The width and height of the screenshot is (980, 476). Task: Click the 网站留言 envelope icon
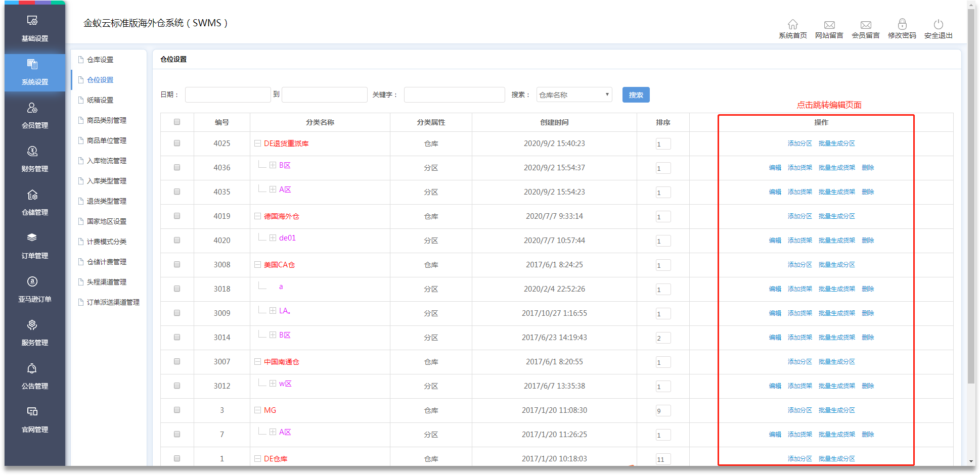click(x=829, y=25)
